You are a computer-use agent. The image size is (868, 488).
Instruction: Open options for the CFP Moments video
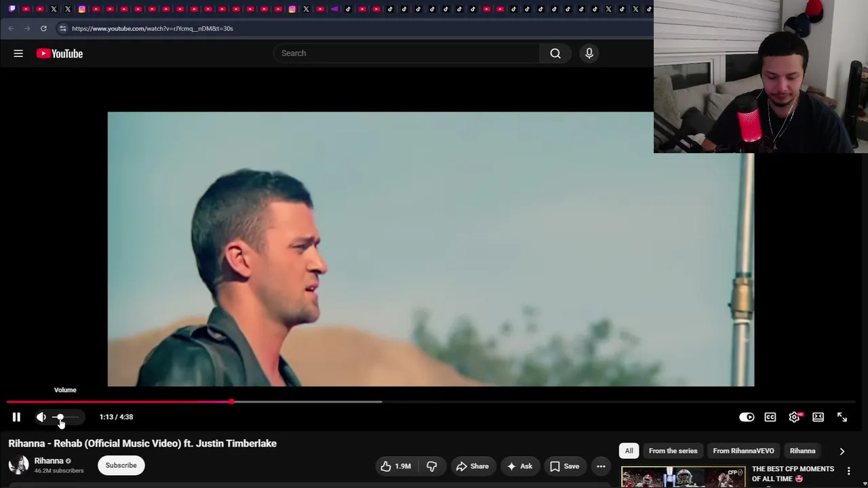pos(848,471)
